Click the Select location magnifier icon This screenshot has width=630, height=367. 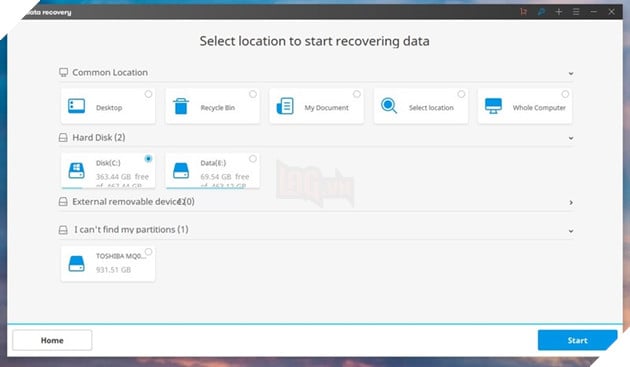[389, 106]
